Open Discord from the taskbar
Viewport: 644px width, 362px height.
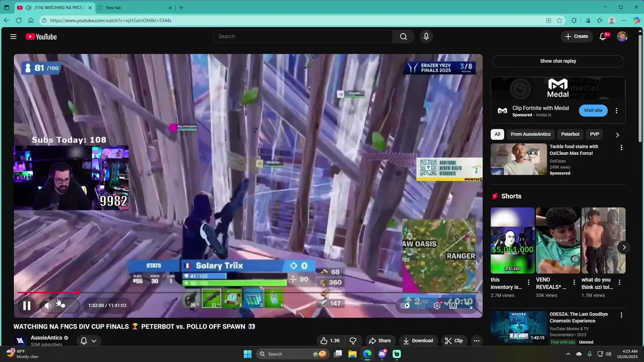pos(382,354)
